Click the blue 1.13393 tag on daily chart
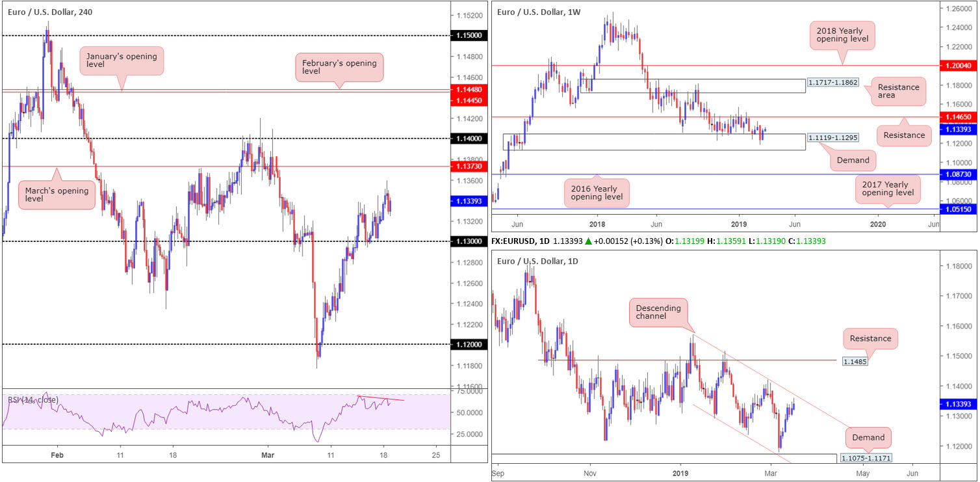Viewport: 980px width, 482px height. tap(958, 404)
